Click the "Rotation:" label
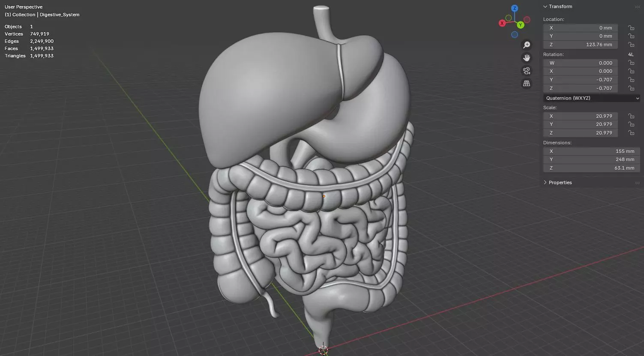This screenshot has height=356, width=644. point(554,54)
